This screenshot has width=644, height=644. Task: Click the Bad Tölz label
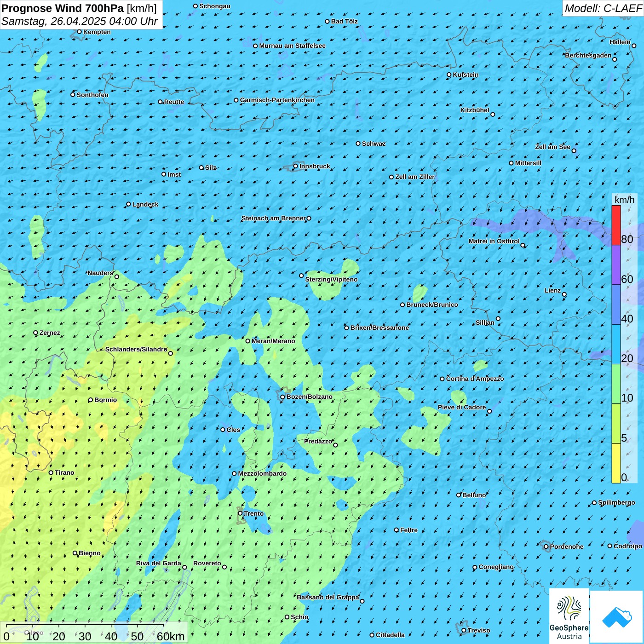tap(345, 21)
